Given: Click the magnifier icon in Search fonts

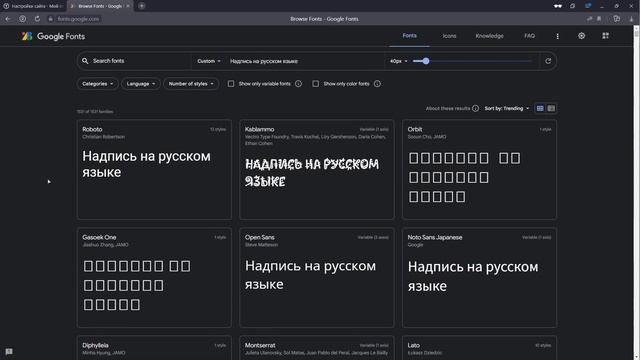Looking at the screenshot, I should (x=85, y=61).
